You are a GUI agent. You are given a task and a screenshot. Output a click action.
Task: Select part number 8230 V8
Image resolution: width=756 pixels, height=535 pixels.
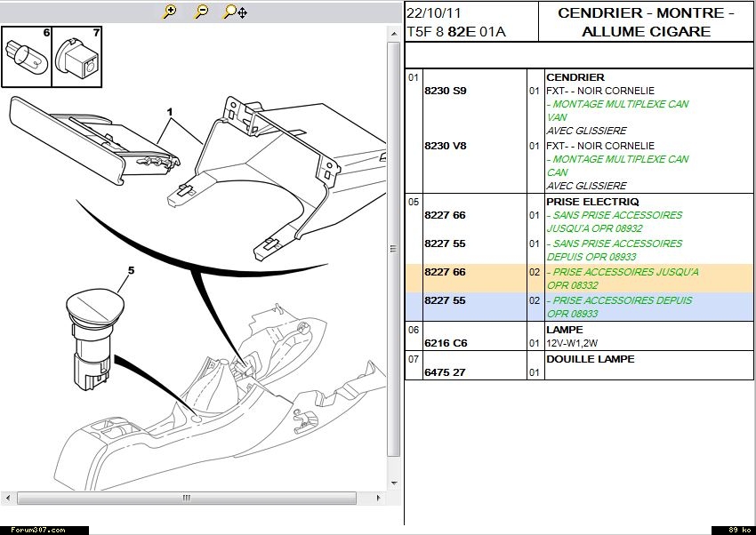[445, 146]
